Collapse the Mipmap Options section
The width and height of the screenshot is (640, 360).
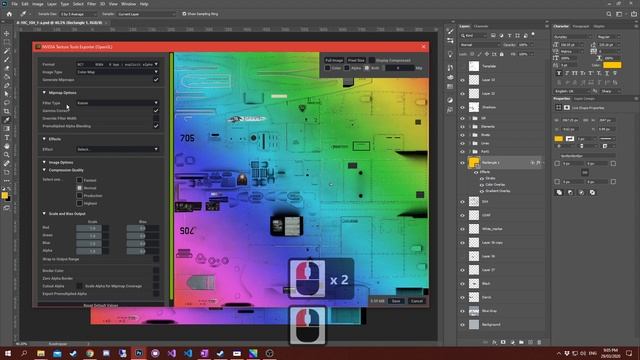click(44, 93)
